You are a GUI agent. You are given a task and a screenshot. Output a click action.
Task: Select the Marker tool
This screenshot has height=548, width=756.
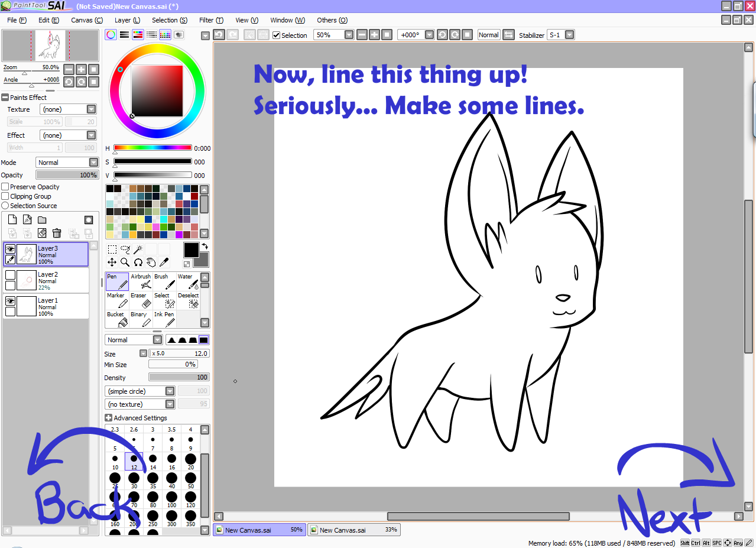pos(117,300)
